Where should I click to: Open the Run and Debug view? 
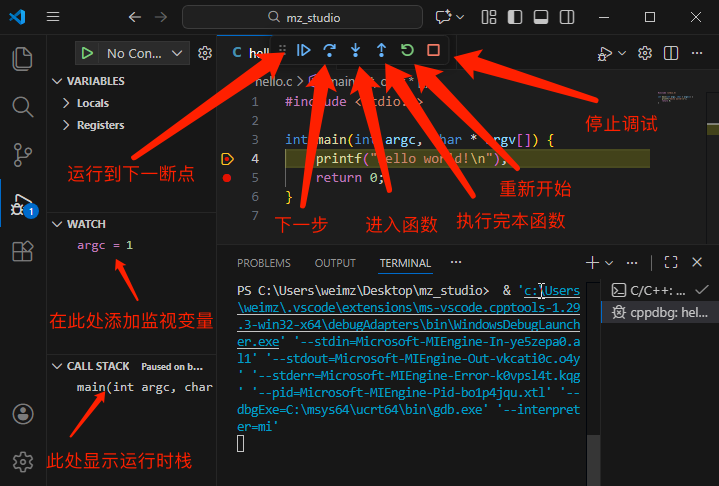pos(22,205)
